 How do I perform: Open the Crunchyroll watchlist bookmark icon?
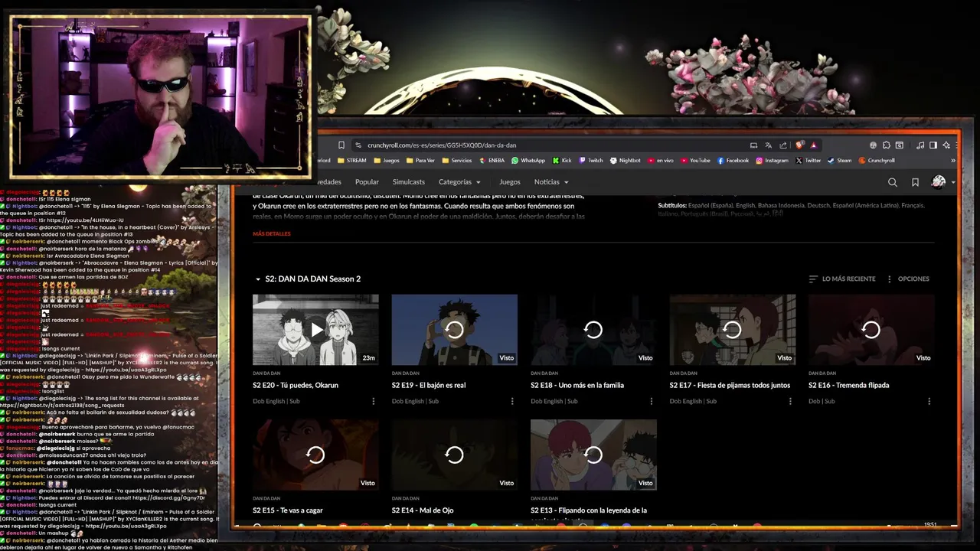(915, 182)
